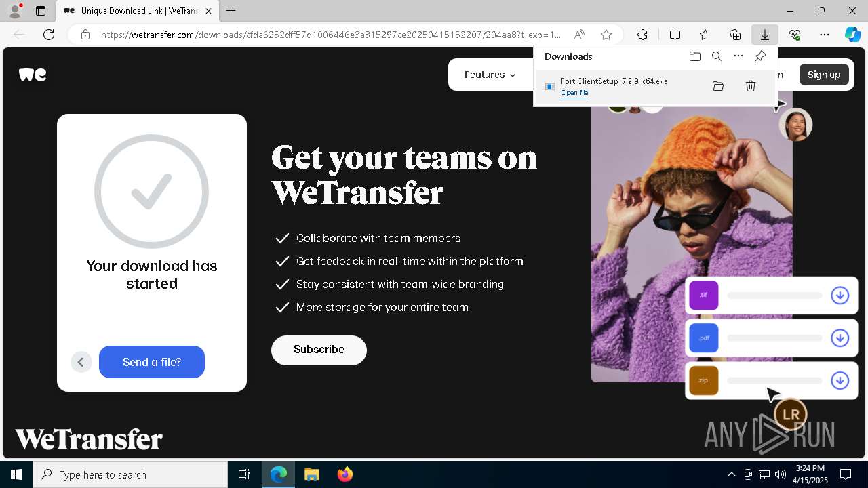Expand the Features dropdown menu
Image resolution: width=868 pixels, height=488 pixels.
pos(490,75)
